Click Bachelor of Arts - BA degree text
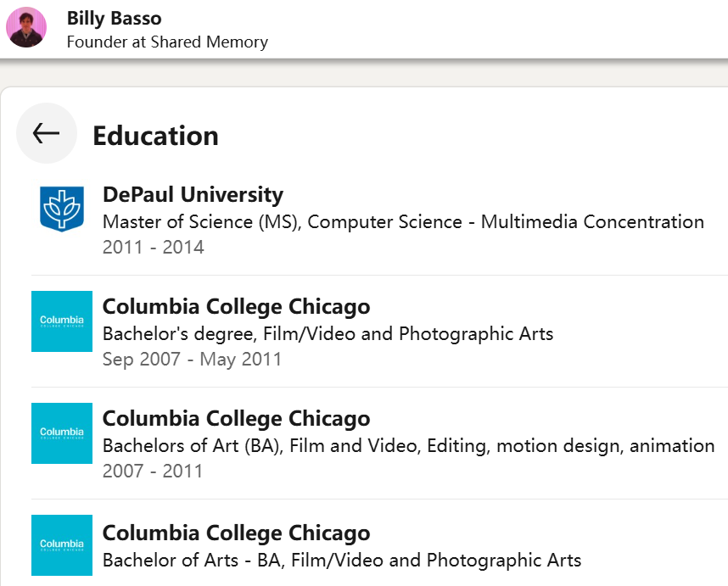This screenshot has height=586, width=728. (x=342, y=561)
